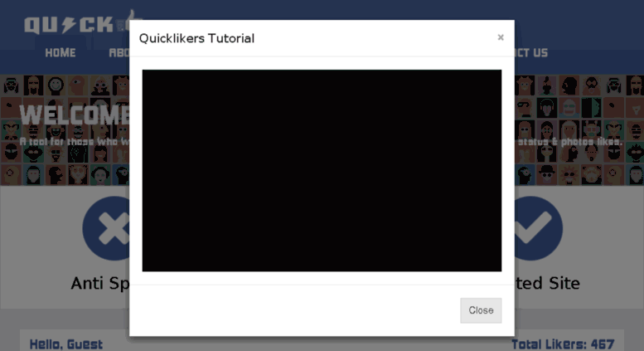This screenshot has height=351, width=644.
Task: Select the spiky sun-shaped avatar
Action: 569,174
